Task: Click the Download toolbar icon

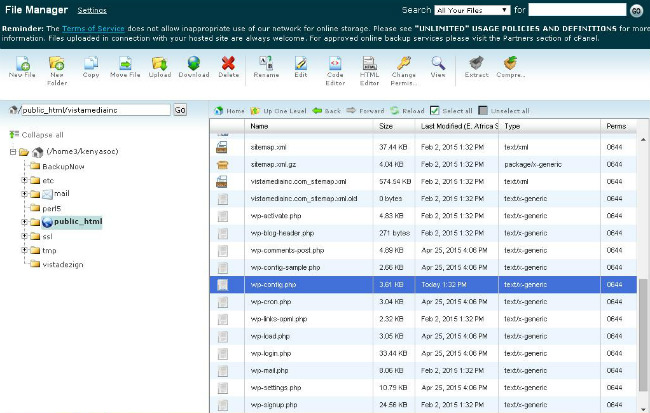Action: (194, 65)
